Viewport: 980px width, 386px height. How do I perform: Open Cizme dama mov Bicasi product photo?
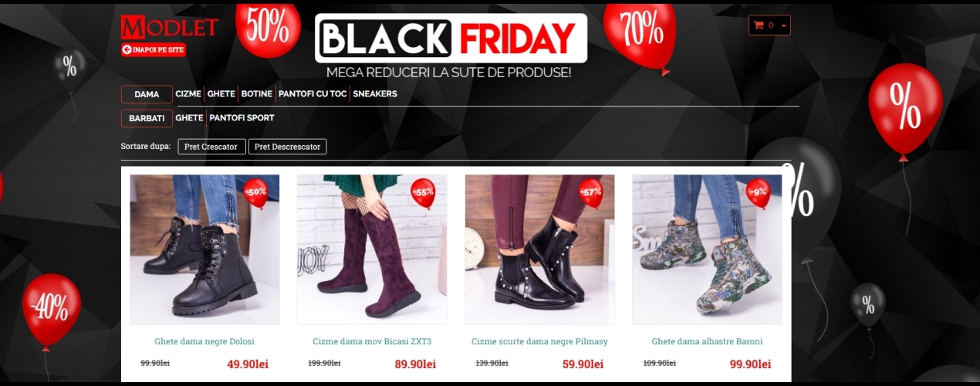coord(372,249)
